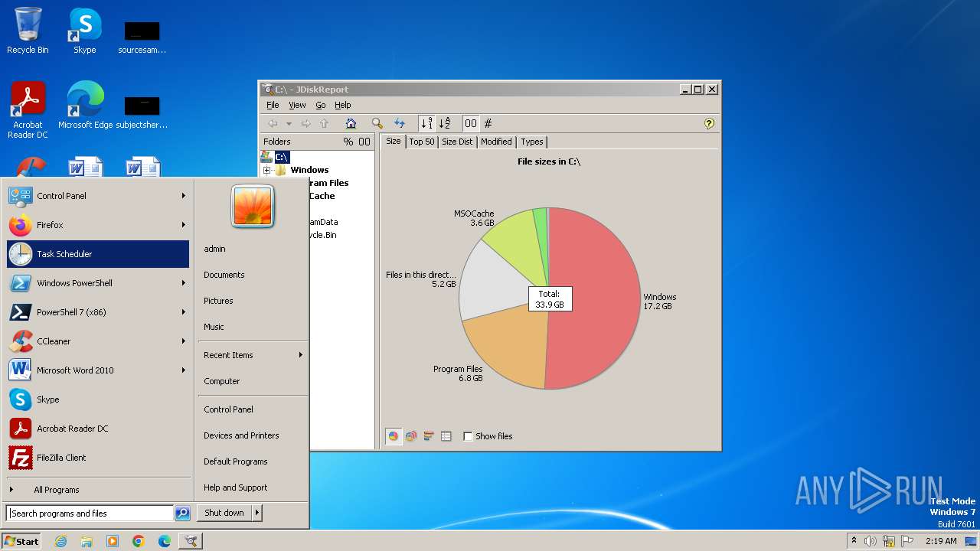Open FileZilla Client from Start menu
Screen dimensions: 980x551
click(98, 458)
